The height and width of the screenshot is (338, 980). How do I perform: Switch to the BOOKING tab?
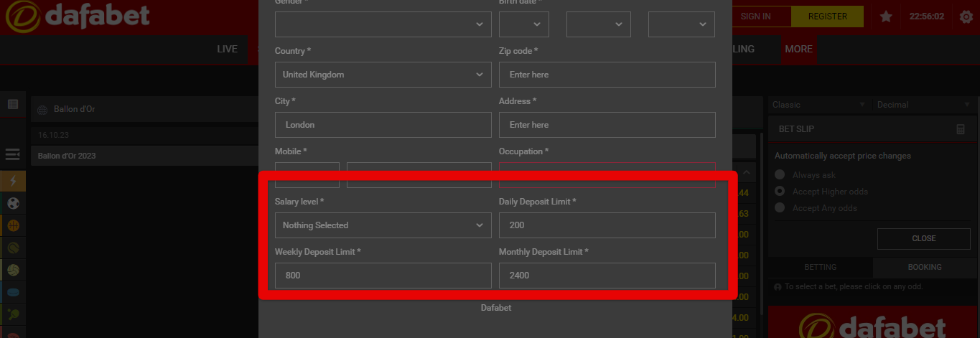tap(925, 267)
